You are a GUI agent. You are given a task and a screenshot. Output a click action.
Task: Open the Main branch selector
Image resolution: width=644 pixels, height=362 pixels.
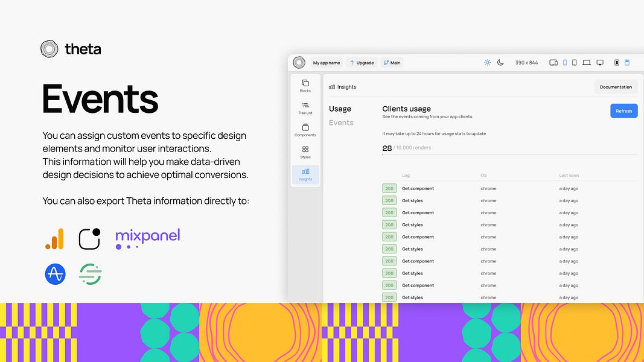[392, 63]
